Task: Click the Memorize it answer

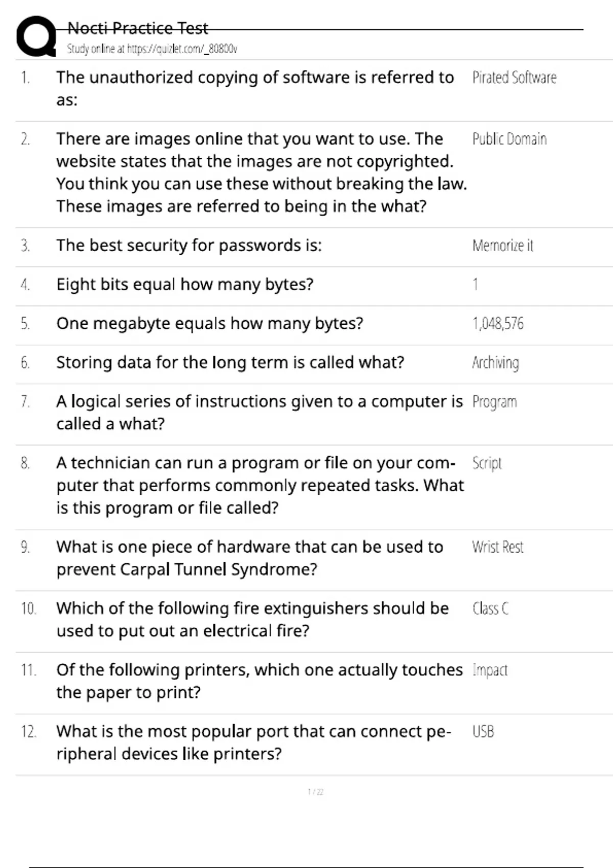Action: coord(503,246)
